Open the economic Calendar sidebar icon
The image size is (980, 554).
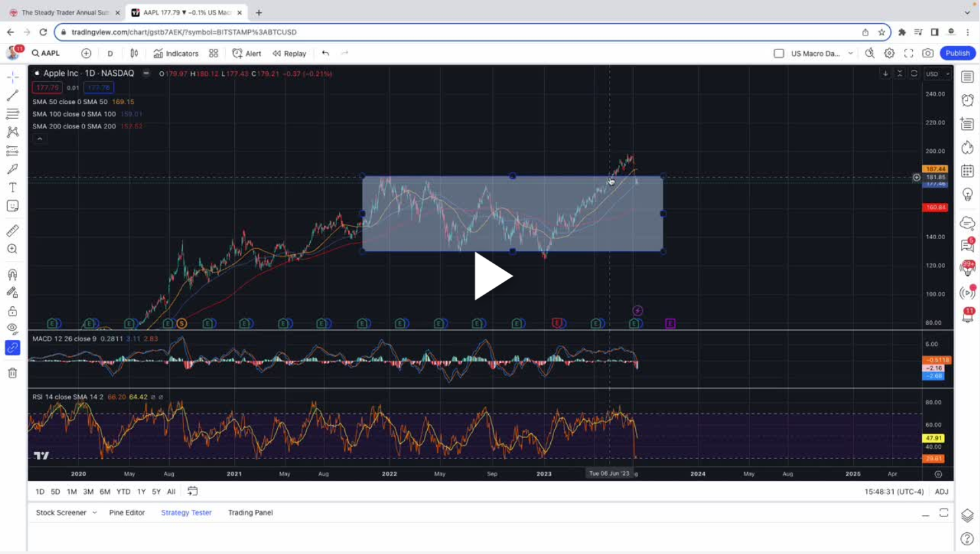coord(967,171)
